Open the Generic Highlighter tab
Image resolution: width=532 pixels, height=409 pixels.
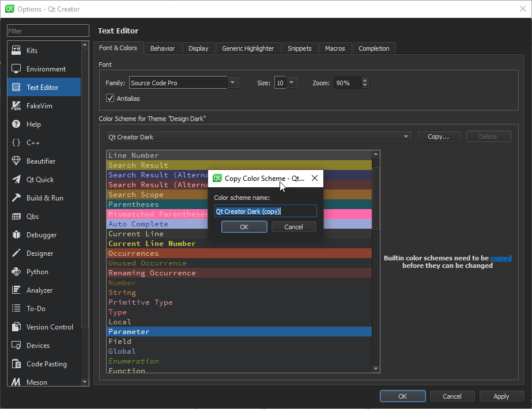(248, 48)
